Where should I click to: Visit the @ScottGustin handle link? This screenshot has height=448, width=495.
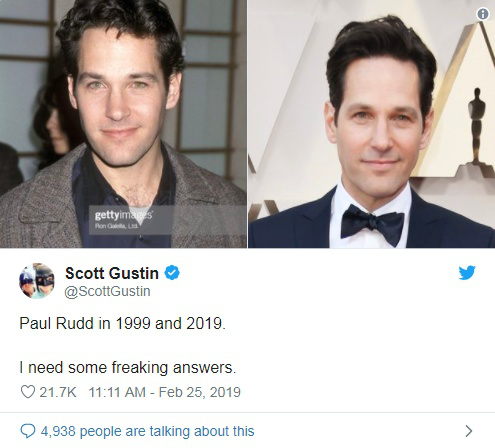pyautogui.click(x=107, y=291)
